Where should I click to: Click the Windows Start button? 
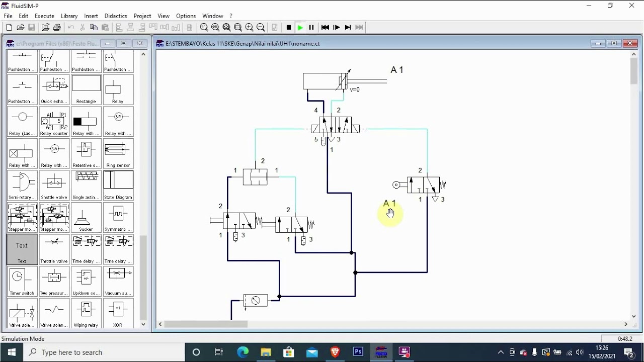(12, 352)
